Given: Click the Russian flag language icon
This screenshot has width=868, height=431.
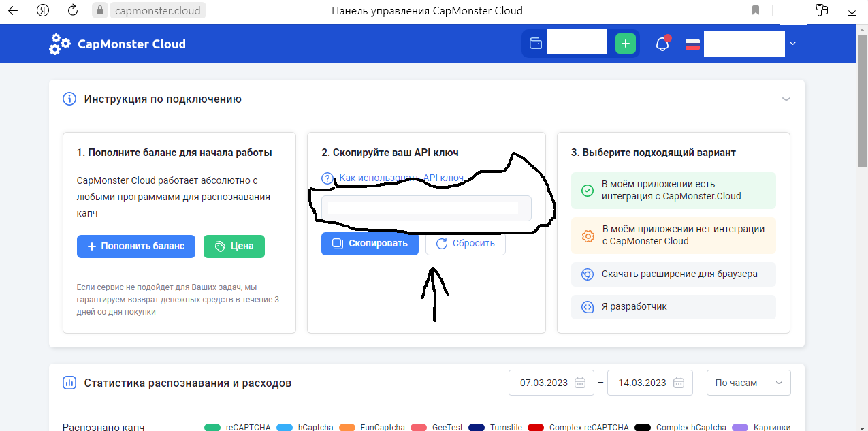Looking at the screenshot, I should pyautogui.click(x=692, y=44).
